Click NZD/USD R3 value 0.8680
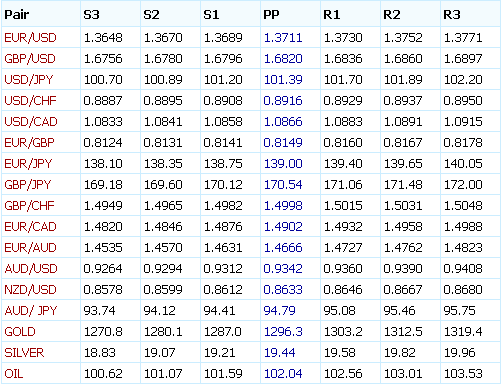Image resolution: width=502 pixels, height=387 pixels. point(463,290)
